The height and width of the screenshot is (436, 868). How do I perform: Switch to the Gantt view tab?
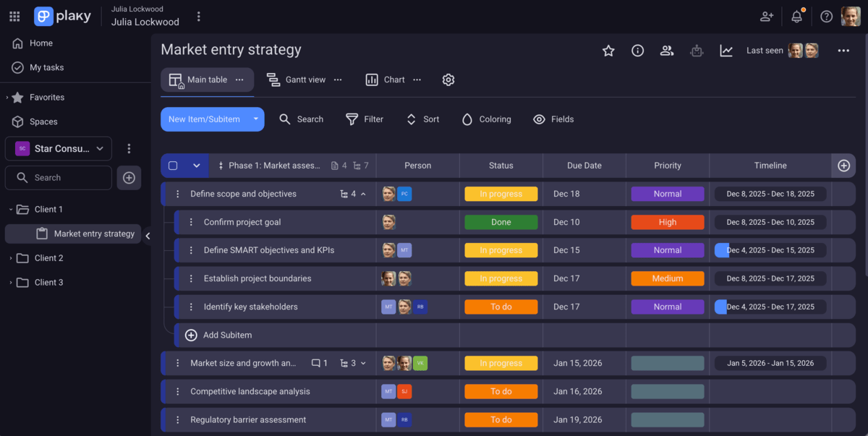(296, 80)
